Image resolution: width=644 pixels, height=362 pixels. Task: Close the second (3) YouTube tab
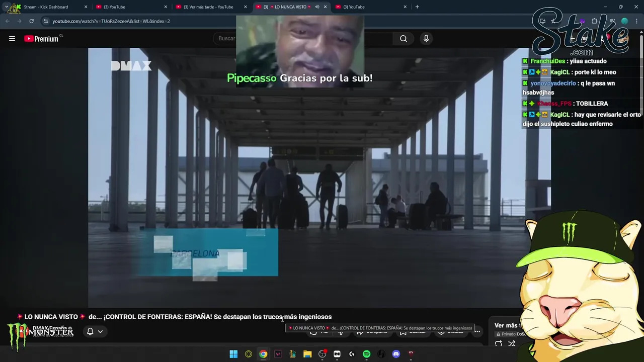click(166, 7)
